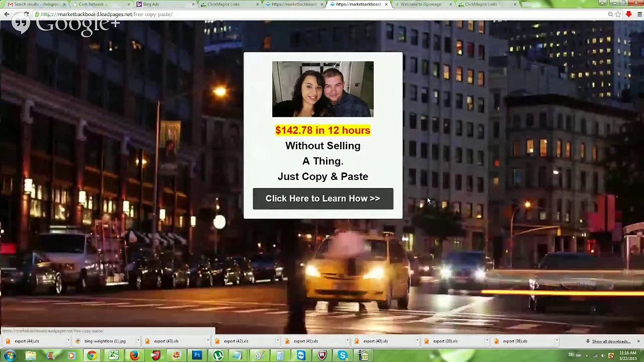This screenshot has width=644, height=362.
Task: Click the Just Copy & Paste text
Action: pyautogui.click(x=323, y=176)
